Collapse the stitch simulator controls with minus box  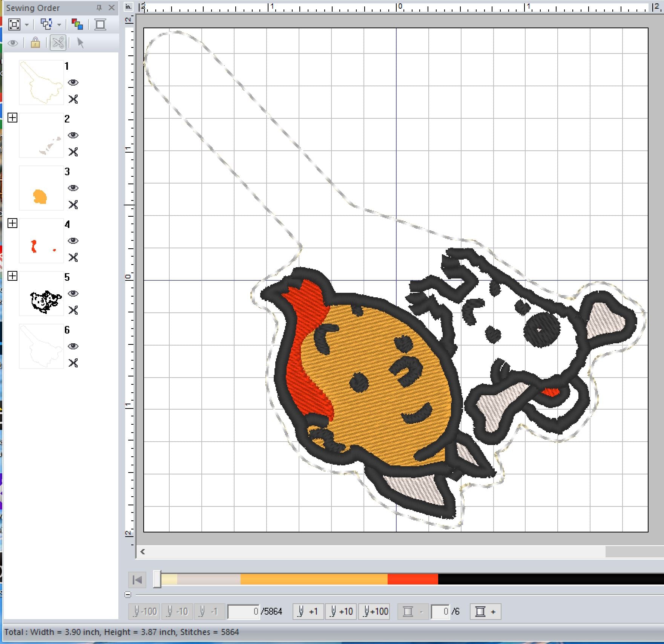(128, 595)
